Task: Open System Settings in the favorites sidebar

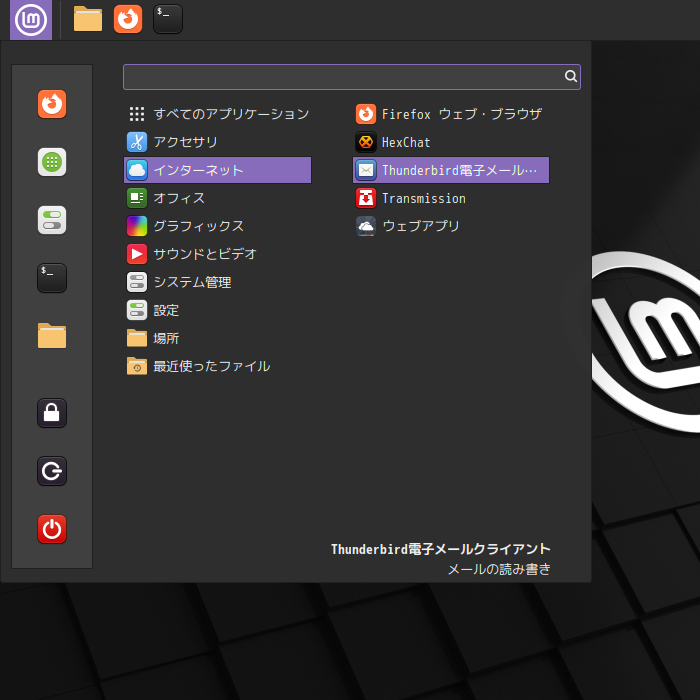Action: 52,220
